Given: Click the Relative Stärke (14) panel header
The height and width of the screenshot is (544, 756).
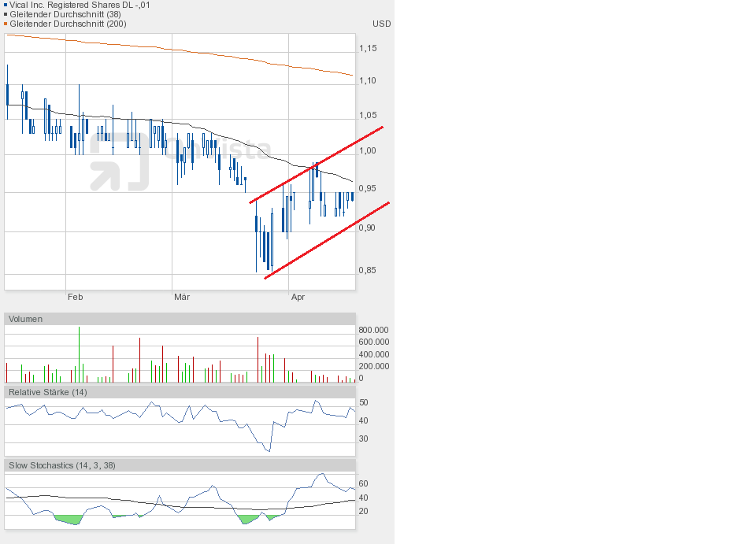Looking at the screenshot, I should pyautogui.click(x=180, y=392).
